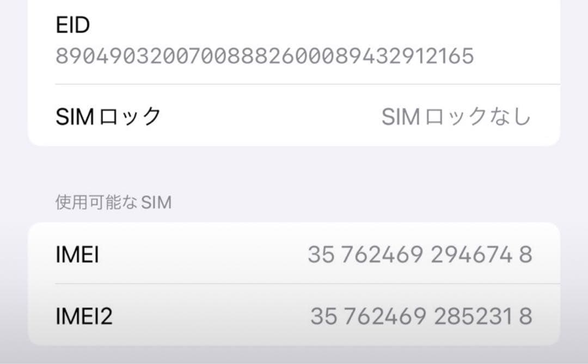Tap the EID value starting with 89049
588x364 pixels.
(x=267, y=56)
